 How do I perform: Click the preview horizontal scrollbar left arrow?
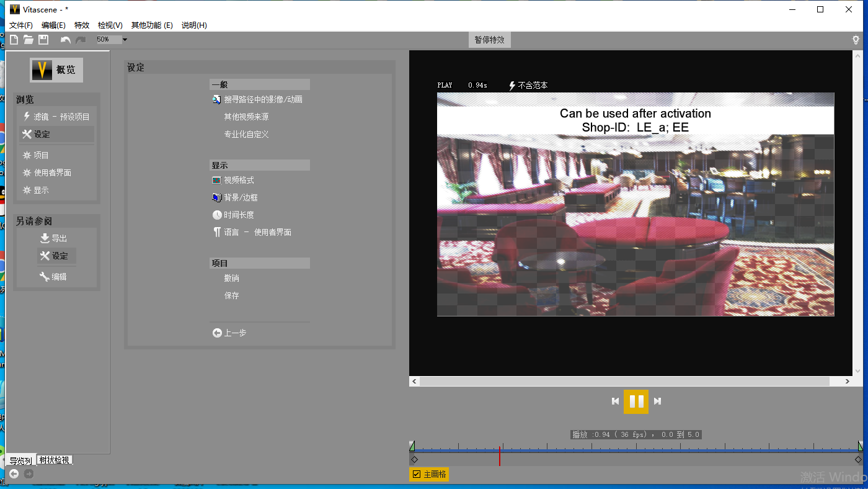pyautogui.click(x=415, y=381)
